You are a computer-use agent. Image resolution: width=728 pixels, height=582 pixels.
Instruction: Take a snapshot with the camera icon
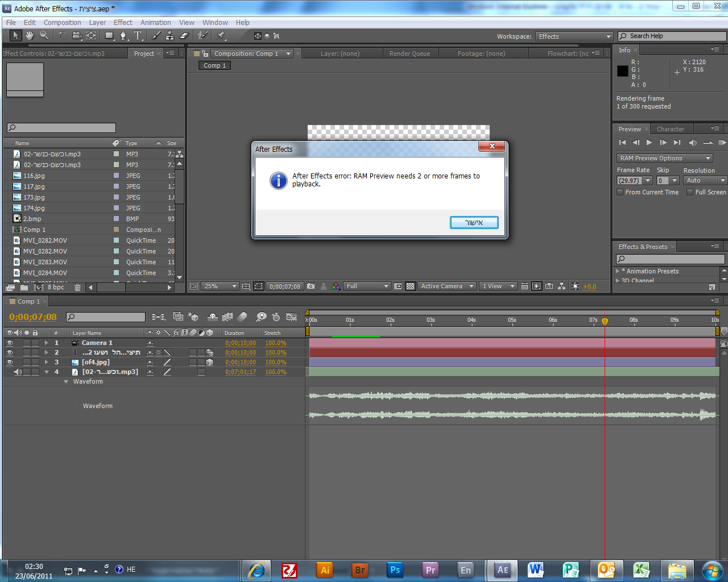(x=311, y=286)
